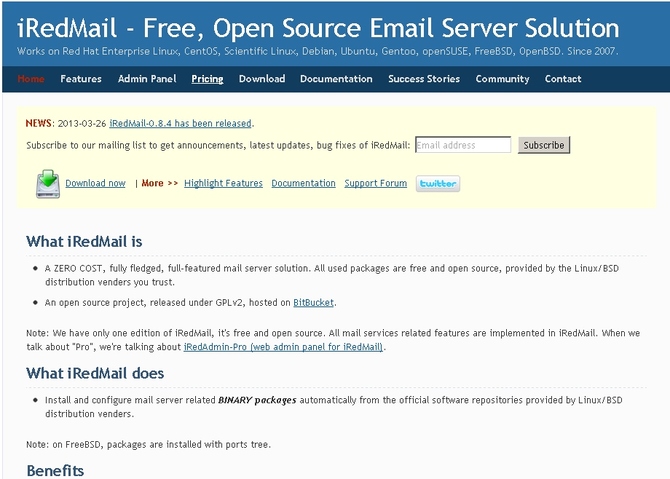Follow the Download now link

95,183
